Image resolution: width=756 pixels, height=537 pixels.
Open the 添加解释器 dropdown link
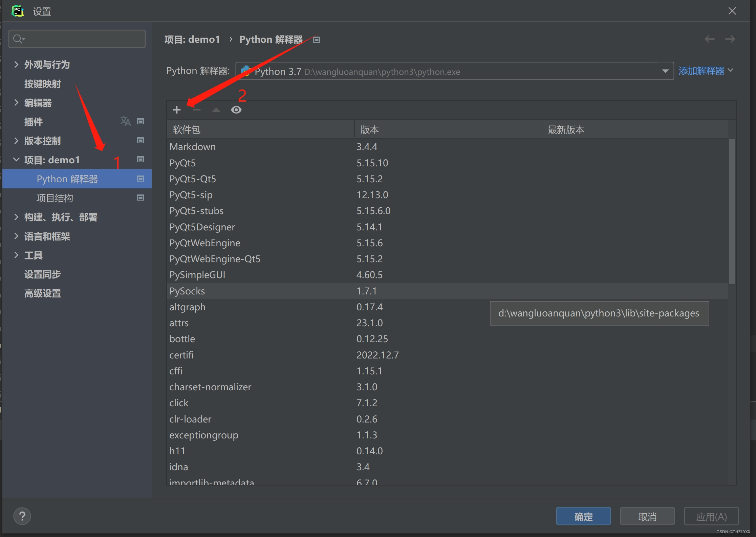706,71
